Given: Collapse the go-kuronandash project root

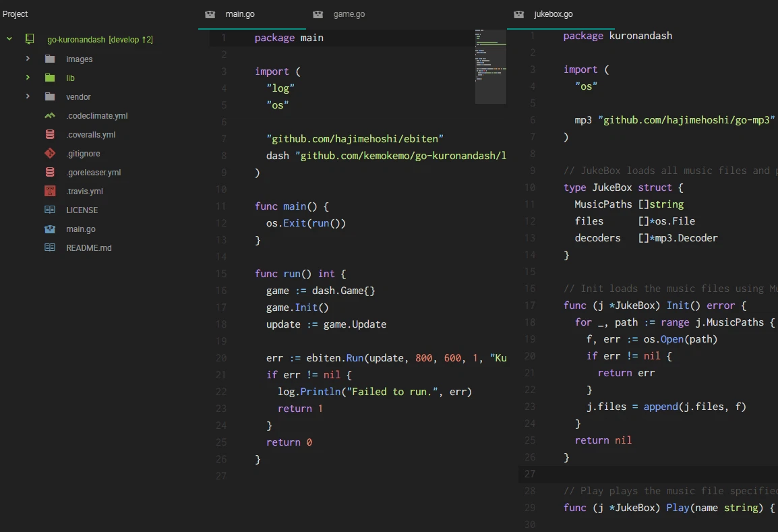Looking at the screenshot, I should [x=9, y=39].
